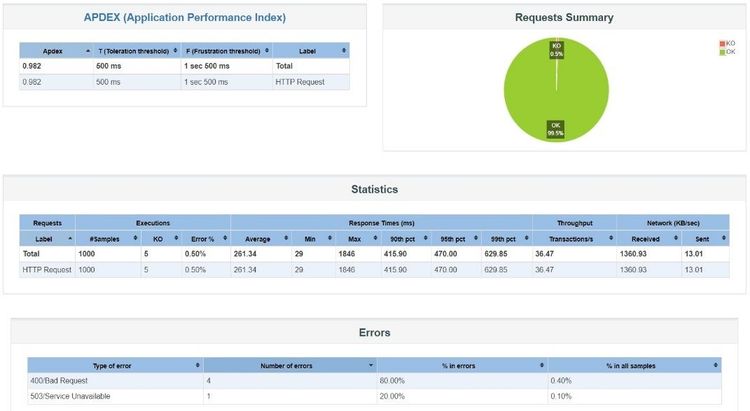Click sort icon on Toleration threshold column
The height and width of the screenshot is (411, 750).
coord(175,50)
